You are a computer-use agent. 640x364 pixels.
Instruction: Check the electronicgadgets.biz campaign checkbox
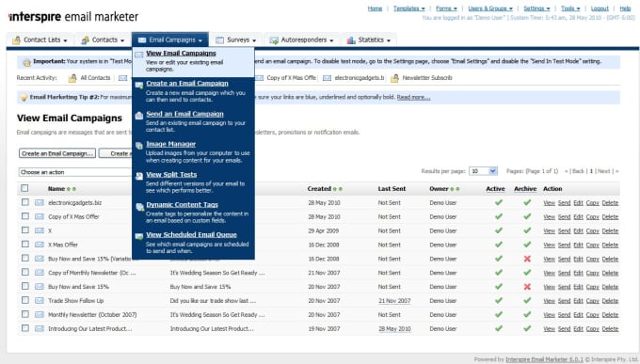[25, 202]
